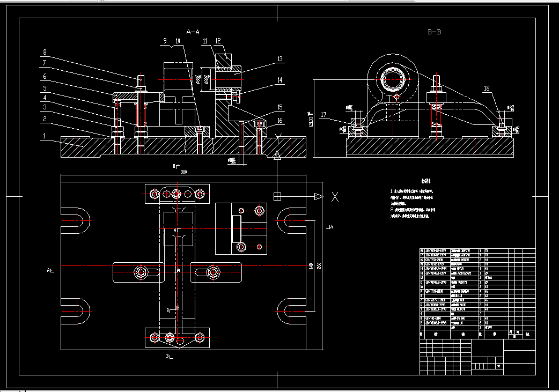Select the B-B section view title
Image resolution: width=559 pixels, height=392 pixels.
(434, 32)
